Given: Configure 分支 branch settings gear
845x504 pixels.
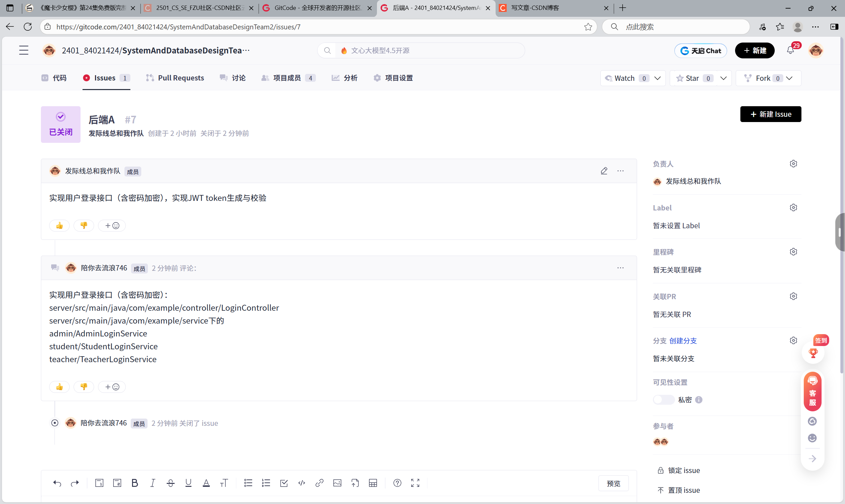Looking at the screenshot, I should pyautogui.click(x=793, y=340).
